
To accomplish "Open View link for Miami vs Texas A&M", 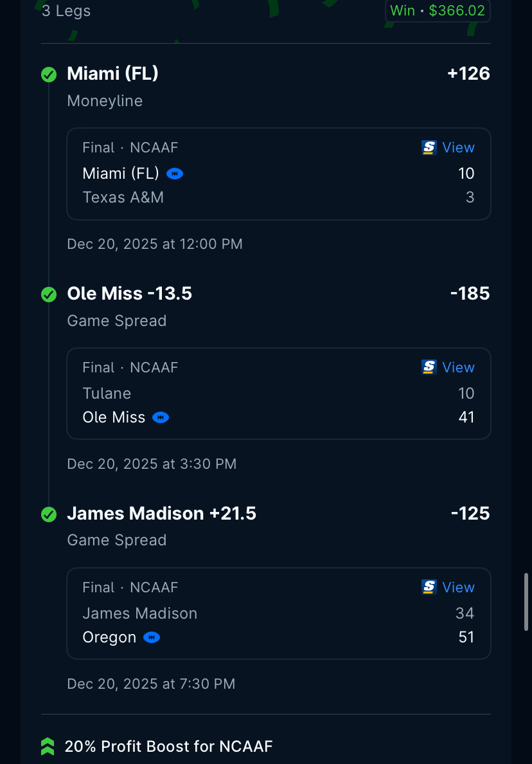I will [458, 148].
